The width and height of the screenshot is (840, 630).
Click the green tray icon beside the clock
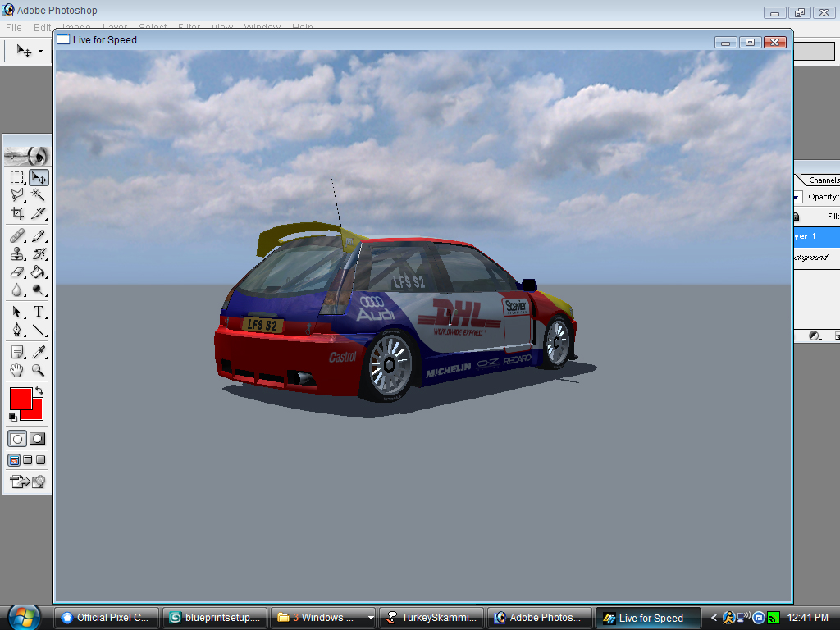tap(774, 618)
